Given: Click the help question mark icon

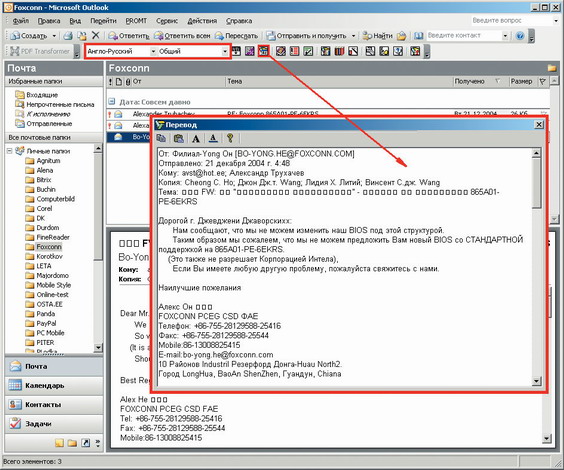Looking at the screenshot, I should [520, 36].
